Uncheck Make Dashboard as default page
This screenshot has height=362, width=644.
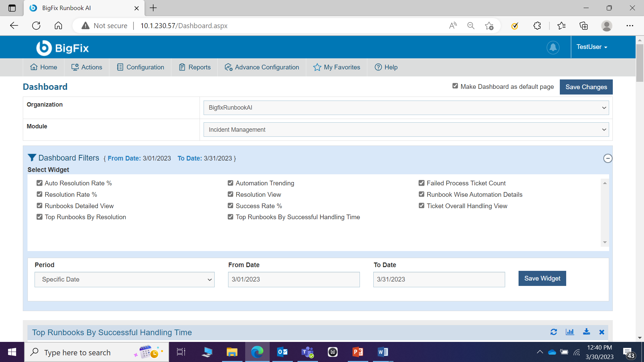click(455, 86)
